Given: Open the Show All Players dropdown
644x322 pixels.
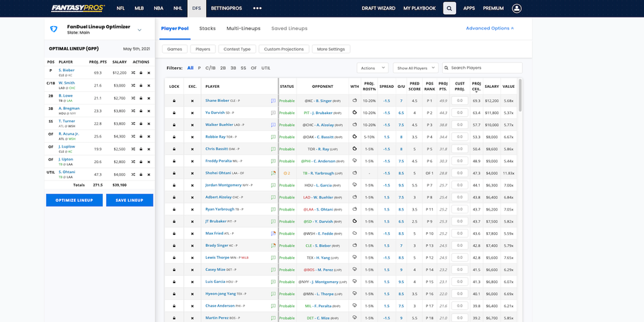Looking at the screenshot, I should tap(416, 68).
